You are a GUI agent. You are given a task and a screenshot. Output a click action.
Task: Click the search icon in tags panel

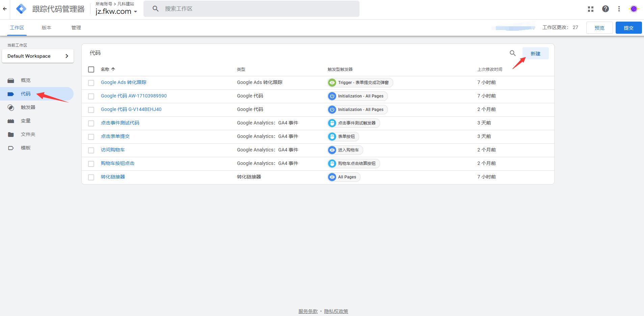(513, 53)
